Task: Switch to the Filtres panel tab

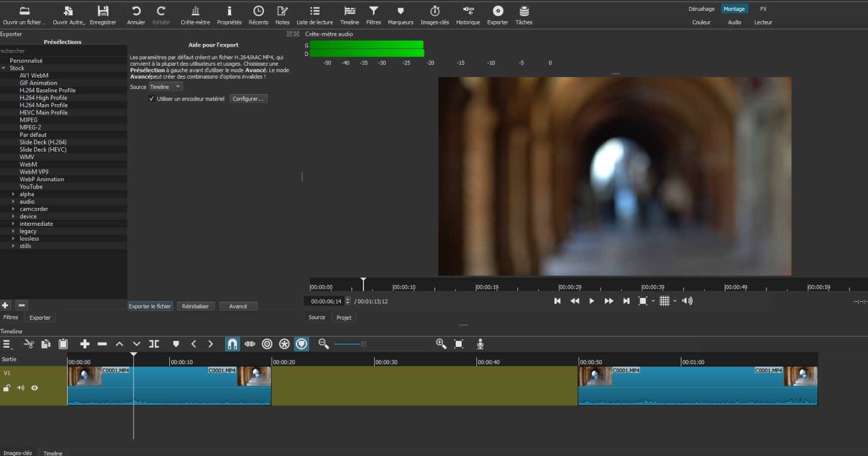Action: coord(11,318)
